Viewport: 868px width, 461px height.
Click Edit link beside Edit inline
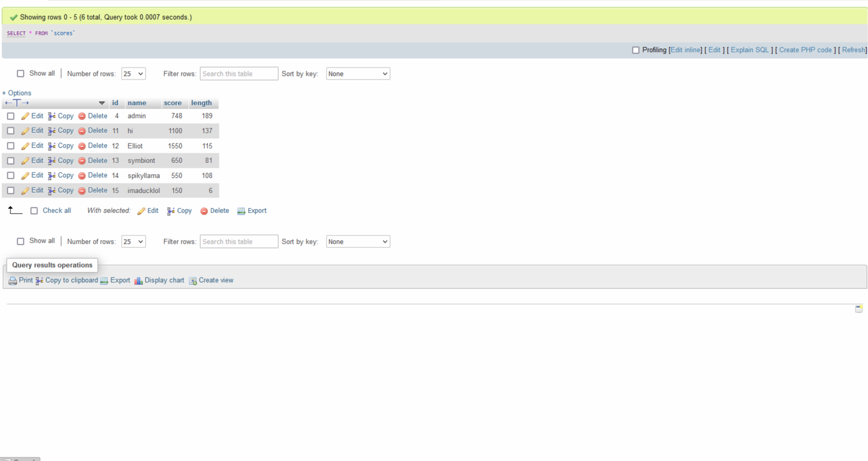(715, 50)
